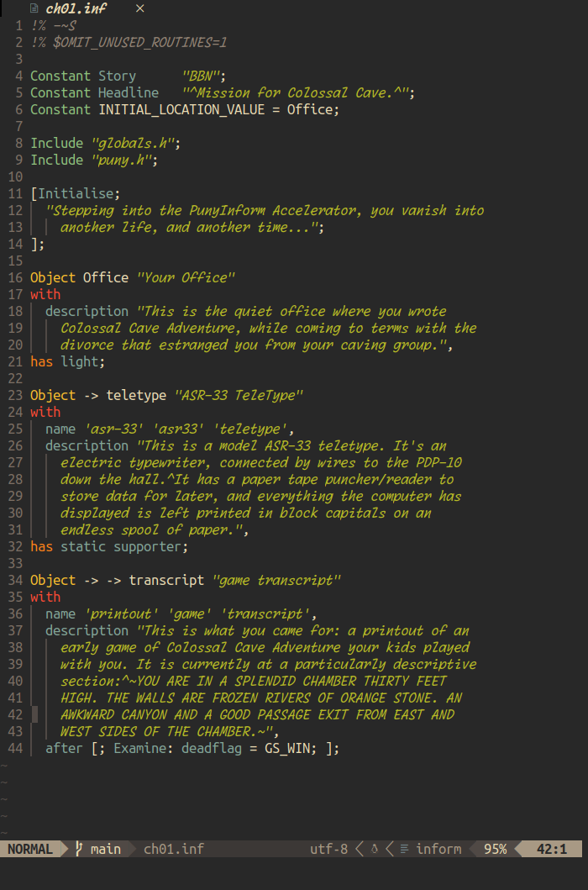Screen dimensions: 588x890
Task: Click the ch01.inf filename in the status line
Action: [x=174, y=849]
